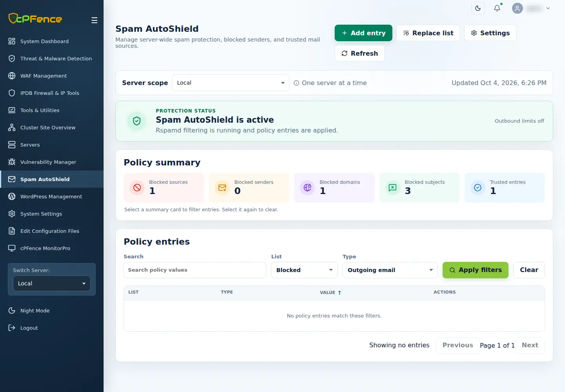Click Blocked subjects message icon
The image size is (565, 392).
(x=392, y=188)
